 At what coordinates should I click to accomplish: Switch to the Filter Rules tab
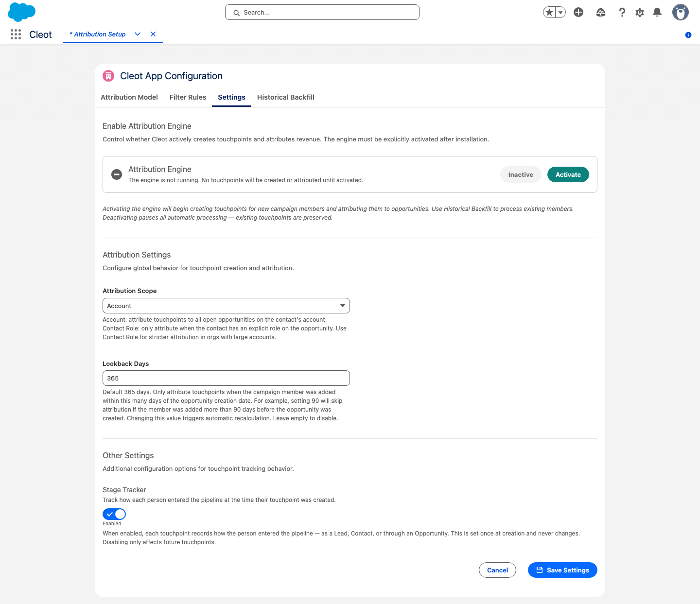pyautogui.click(x=188, y=97)
